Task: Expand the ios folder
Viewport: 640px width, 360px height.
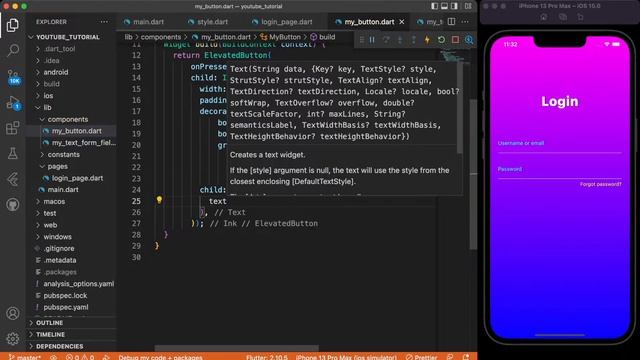Action: (x=48, y=96)
